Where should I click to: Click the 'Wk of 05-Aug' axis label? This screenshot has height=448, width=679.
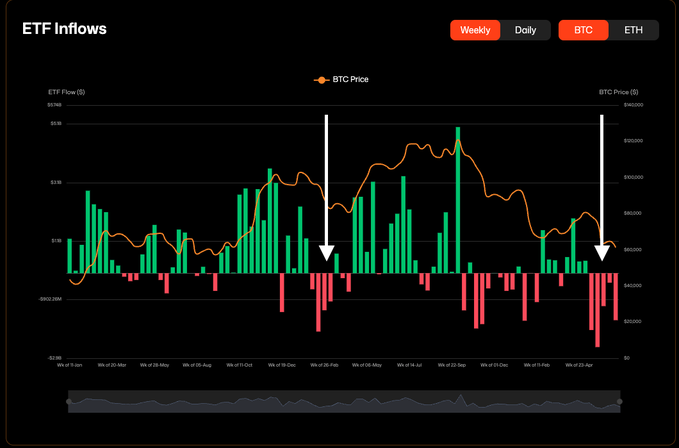coord(197,365)
